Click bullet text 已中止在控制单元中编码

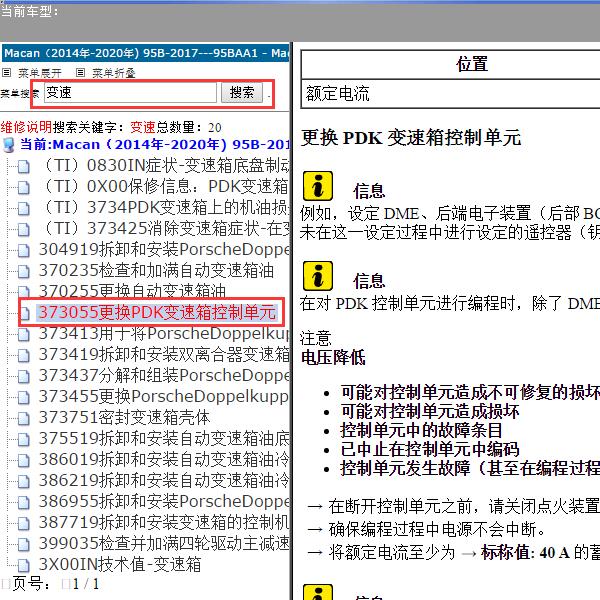(430, 449)
